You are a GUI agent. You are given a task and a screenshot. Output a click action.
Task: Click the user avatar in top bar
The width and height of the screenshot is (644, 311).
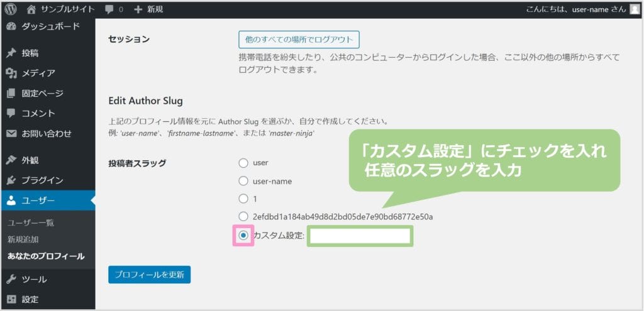[x=634, y=9]
